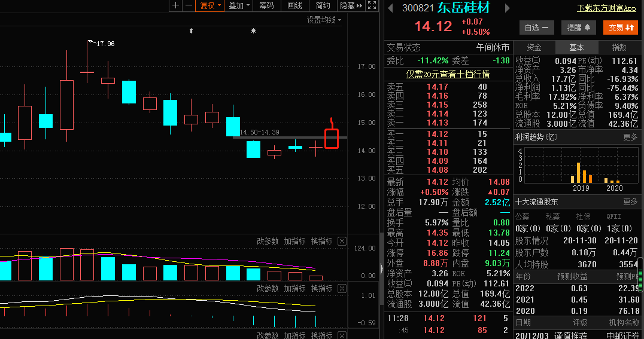644x339 pixels.
Task: Click the 2019 profit trend bars
Action: click(581, 173)
